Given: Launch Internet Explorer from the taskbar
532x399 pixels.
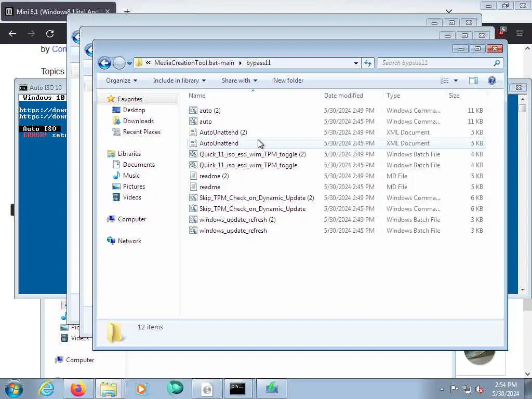Looking at the screenshot, I should [46, 389].
